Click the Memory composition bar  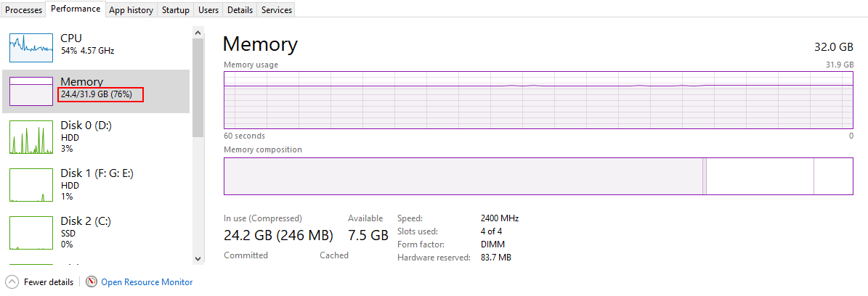coord(538,176)
